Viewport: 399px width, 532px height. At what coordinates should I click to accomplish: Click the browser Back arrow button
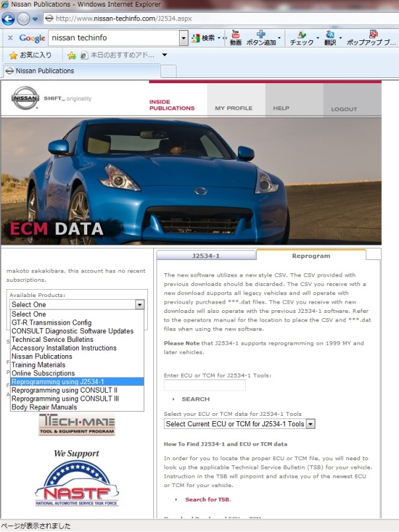8,19
